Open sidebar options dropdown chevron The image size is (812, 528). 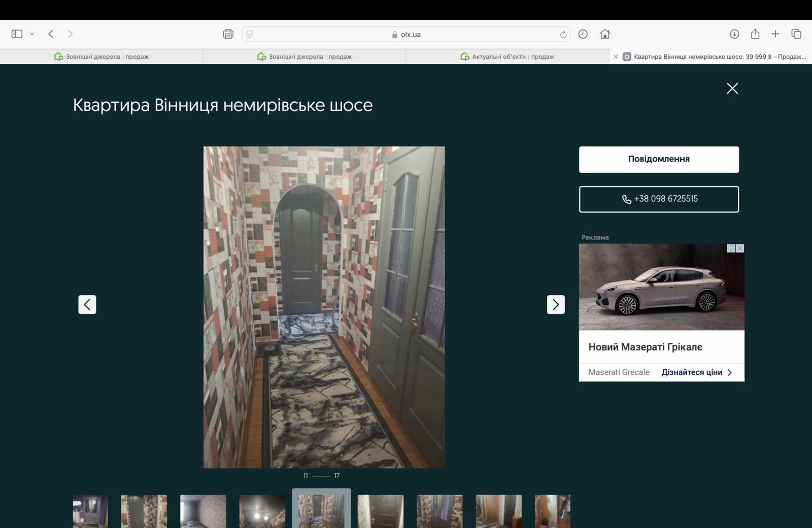point(32,34)
